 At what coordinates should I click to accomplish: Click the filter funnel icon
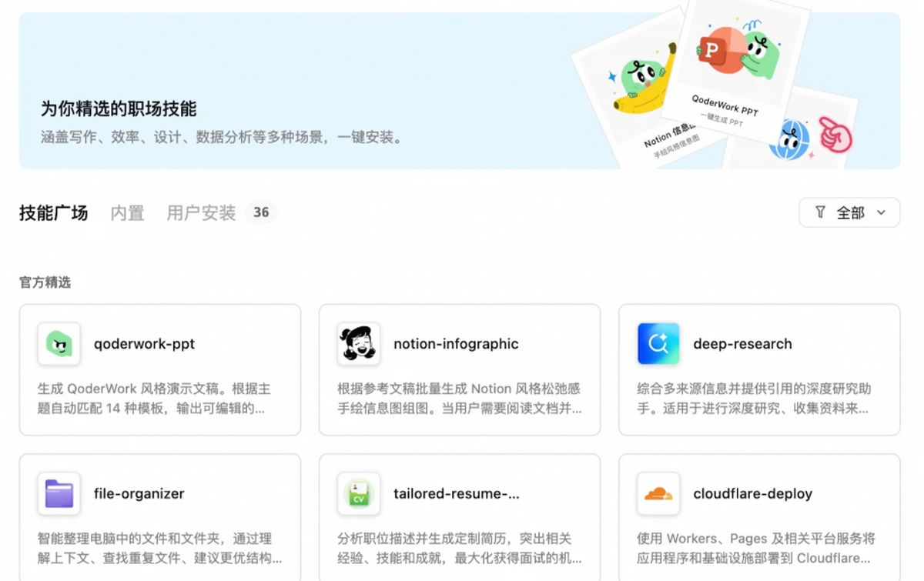click(x=821, y=212)
